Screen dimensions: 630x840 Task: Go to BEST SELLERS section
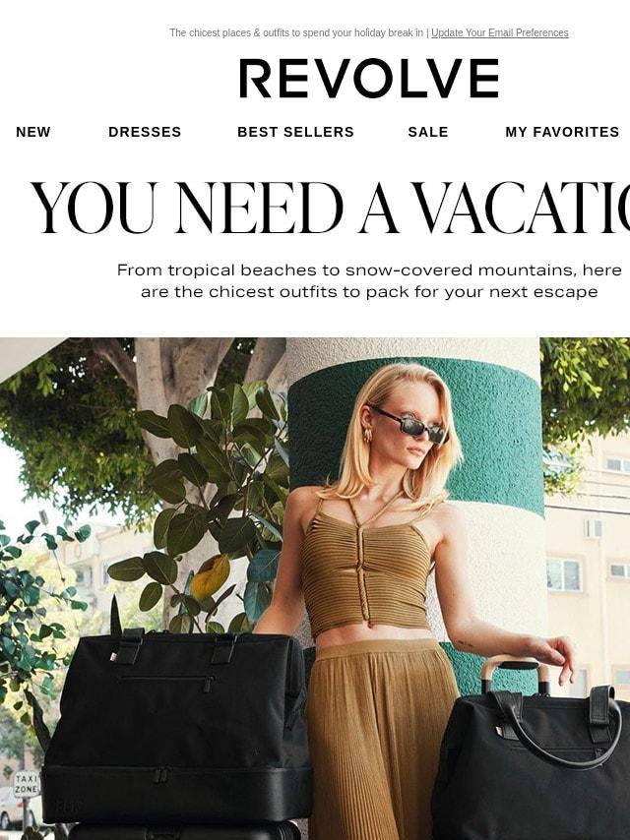(295, 132)
